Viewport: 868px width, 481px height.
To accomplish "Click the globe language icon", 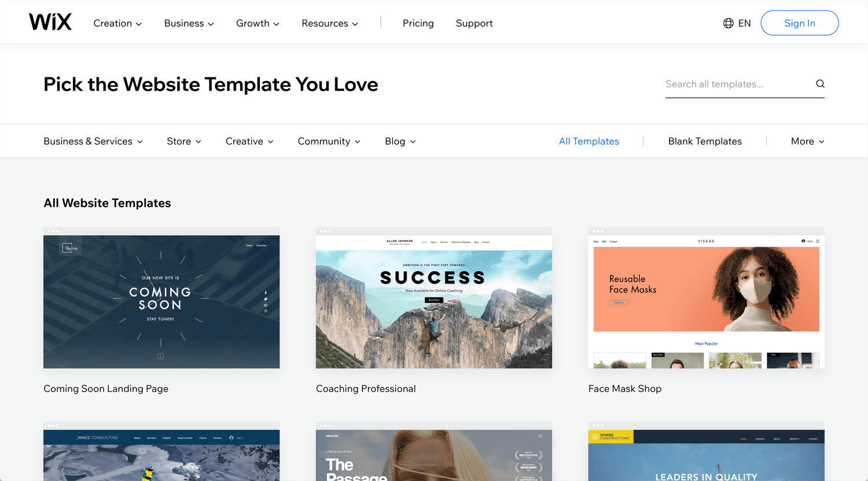I will (728, 23).
